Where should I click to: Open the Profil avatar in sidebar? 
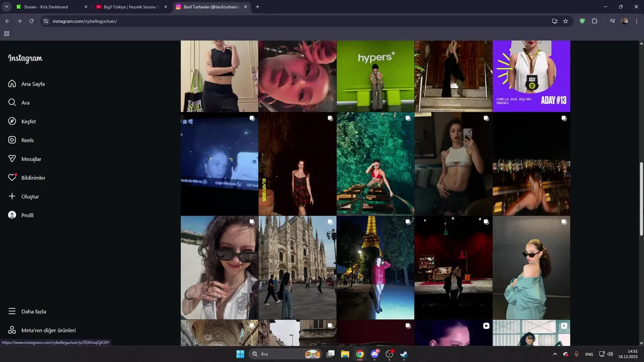point(12,215)
